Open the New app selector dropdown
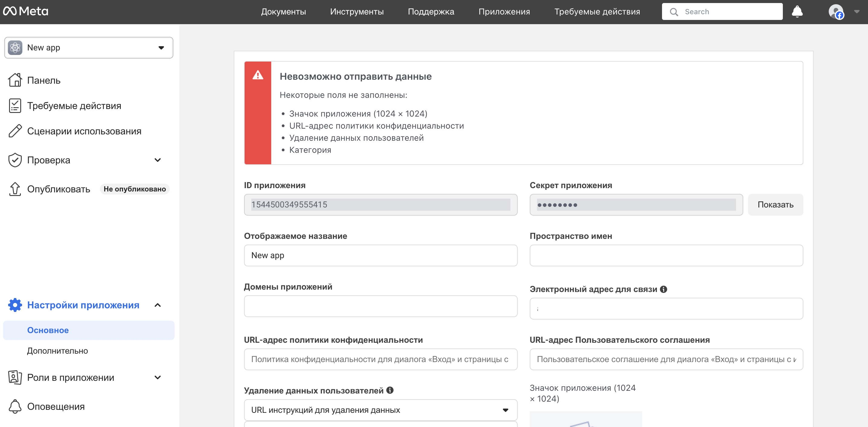This screenshot has height=427, width=868. click(88, 47)
